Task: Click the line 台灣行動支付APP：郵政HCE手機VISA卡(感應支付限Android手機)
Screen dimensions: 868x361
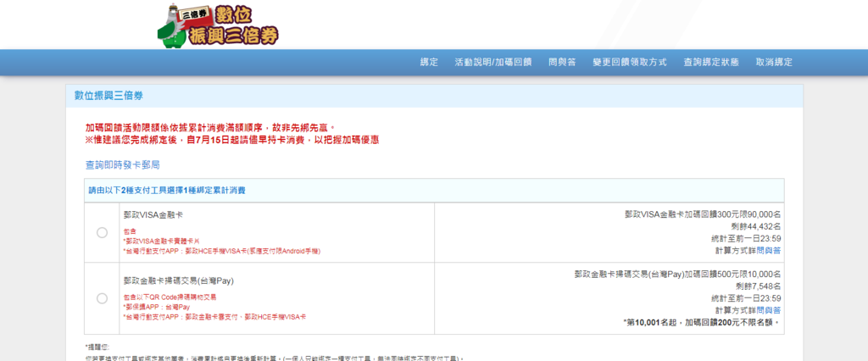Action: pyautogui.click(x=222, y=252)
